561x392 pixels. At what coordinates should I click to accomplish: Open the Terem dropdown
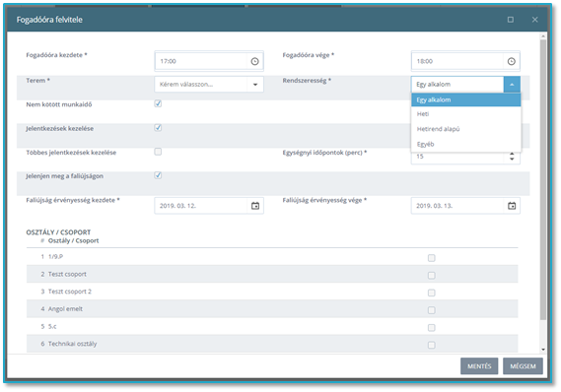tap(209, 85)
